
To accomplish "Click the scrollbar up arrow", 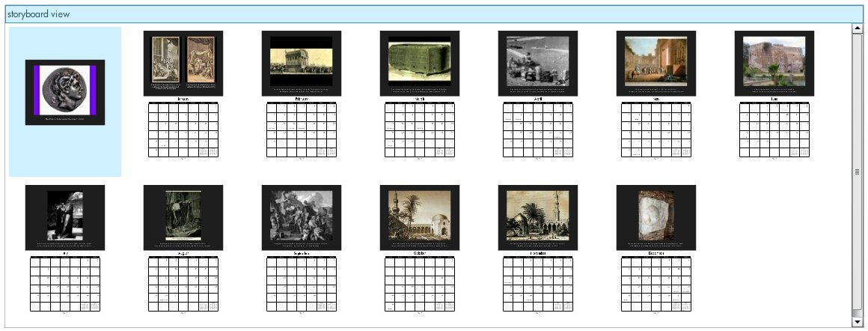I will tap(858, 28).
